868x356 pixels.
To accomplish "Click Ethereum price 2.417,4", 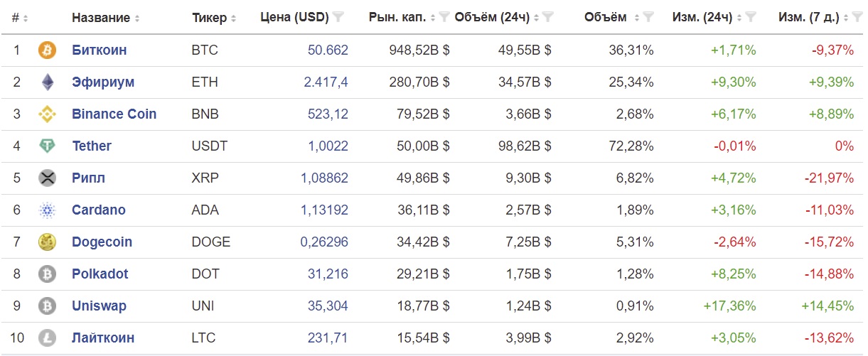I will click(x=326, y=82).
